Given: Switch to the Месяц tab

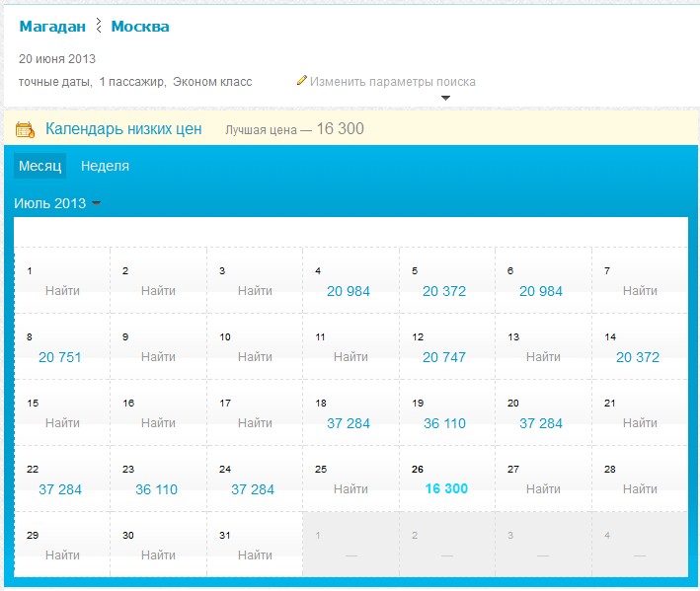Looking at the screenshot, I should click(39, 166).
